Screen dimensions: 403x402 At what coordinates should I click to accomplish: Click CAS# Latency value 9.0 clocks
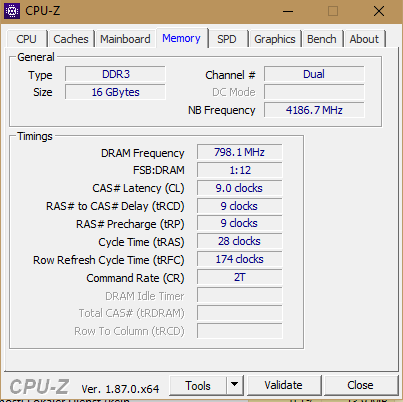(239, 188)
